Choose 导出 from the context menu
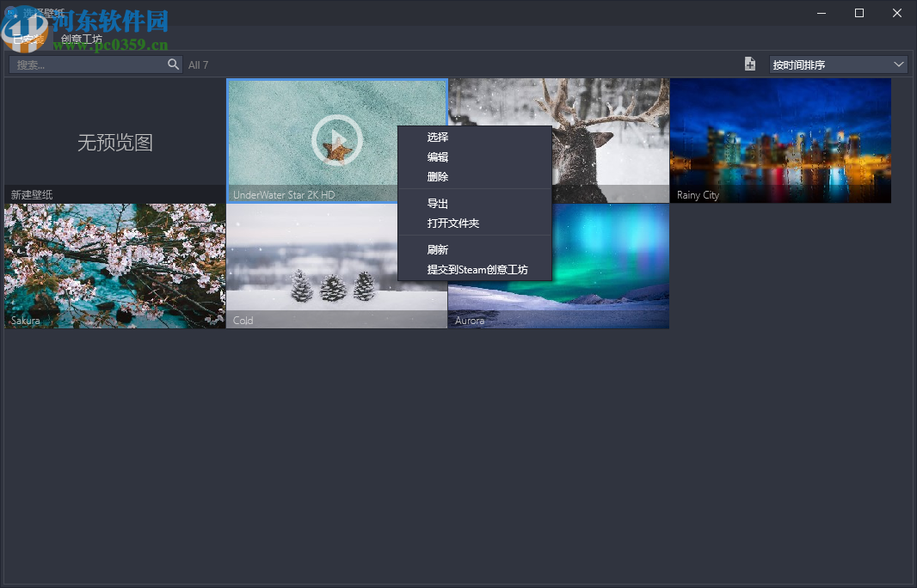Screen dimensions: 917x588 tap(438, 204)
